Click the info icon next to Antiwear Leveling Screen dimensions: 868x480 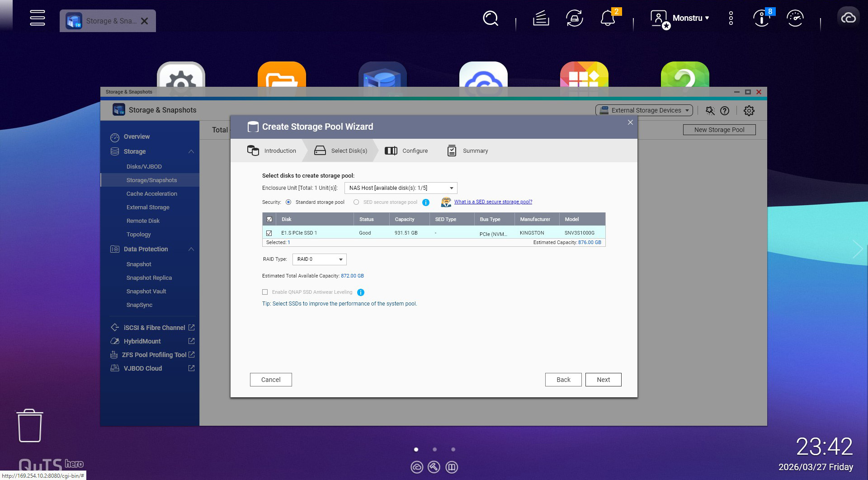[361, 292]
